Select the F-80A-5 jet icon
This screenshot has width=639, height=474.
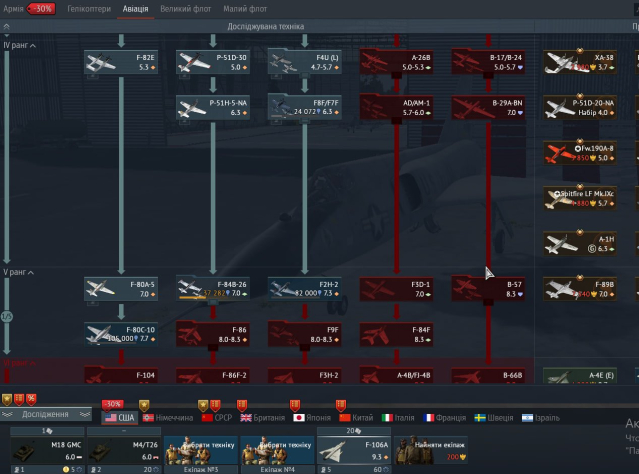pos(105,289)
